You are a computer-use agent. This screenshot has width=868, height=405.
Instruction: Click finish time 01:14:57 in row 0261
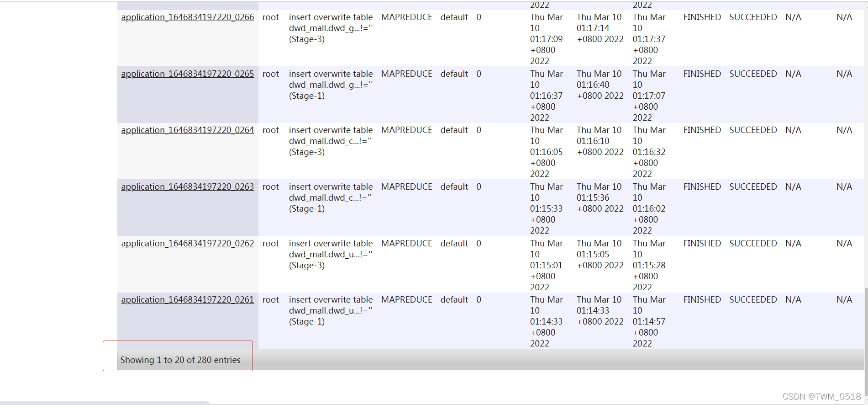click(x=649, y=322)
